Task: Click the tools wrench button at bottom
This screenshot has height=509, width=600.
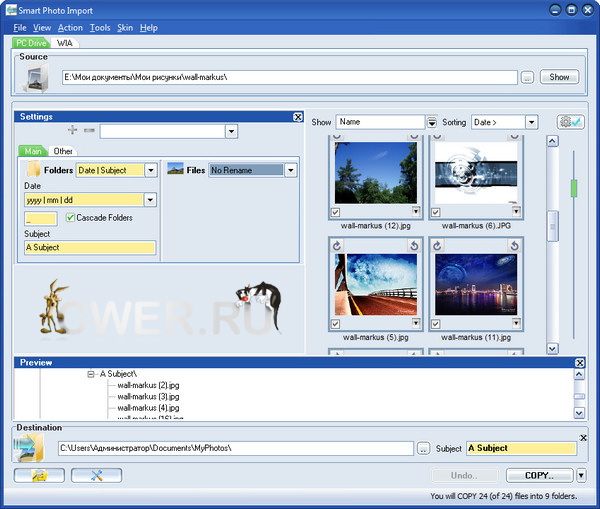Action: [97, 476]
